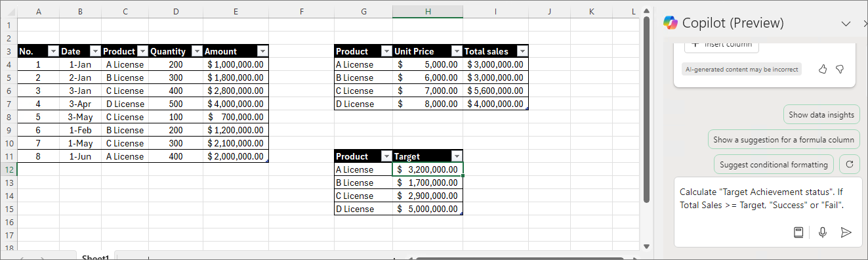
Task: Select column K header
Action: click(591, 12)
